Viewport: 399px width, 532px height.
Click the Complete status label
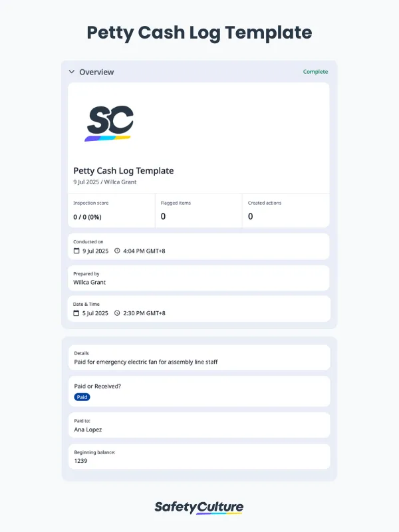coord(315,71)
